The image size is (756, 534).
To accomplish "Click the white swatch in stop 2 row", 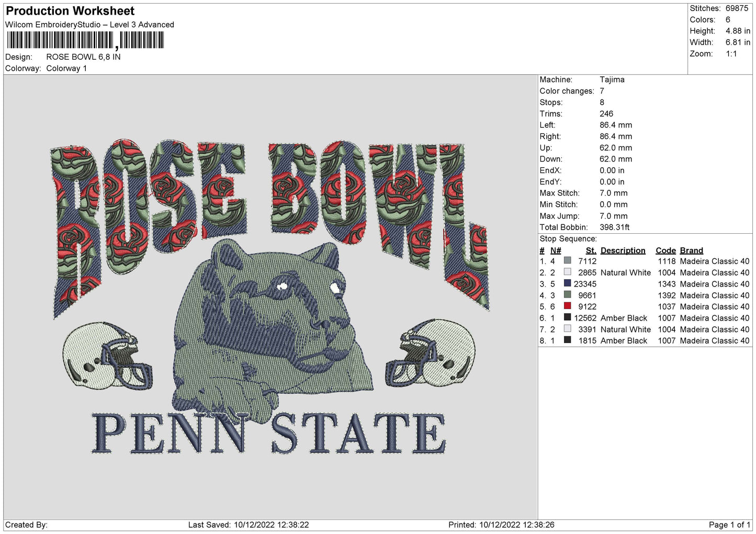I will tap(567, 272).
